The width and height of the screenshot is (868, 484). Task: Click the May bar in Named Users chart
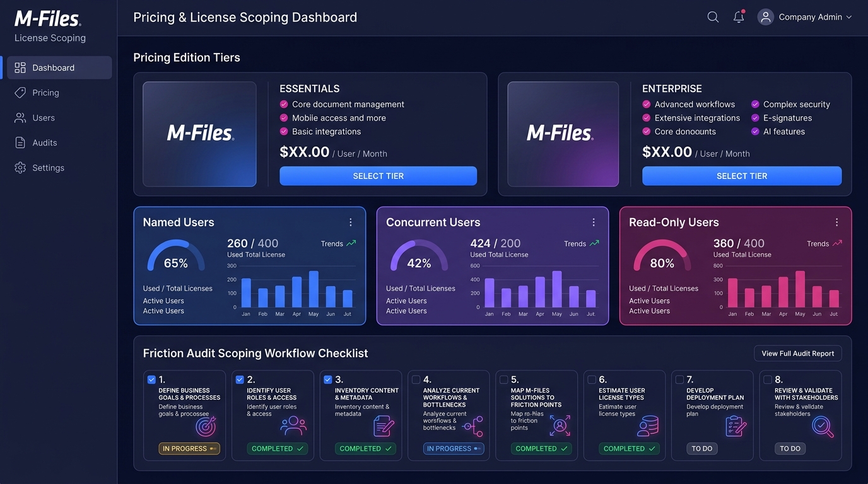[314, 289]
